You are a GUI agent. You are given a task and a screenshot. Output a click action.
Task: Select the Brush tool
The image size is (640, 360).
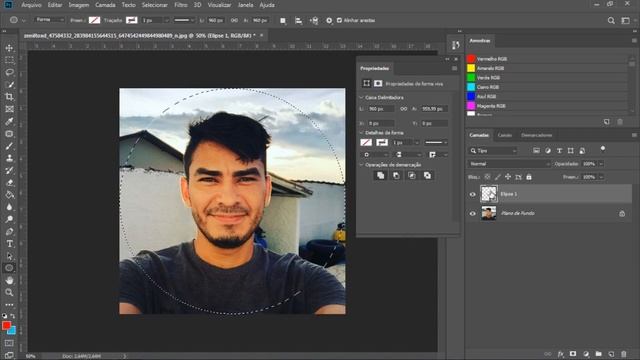tap(9, 146)
